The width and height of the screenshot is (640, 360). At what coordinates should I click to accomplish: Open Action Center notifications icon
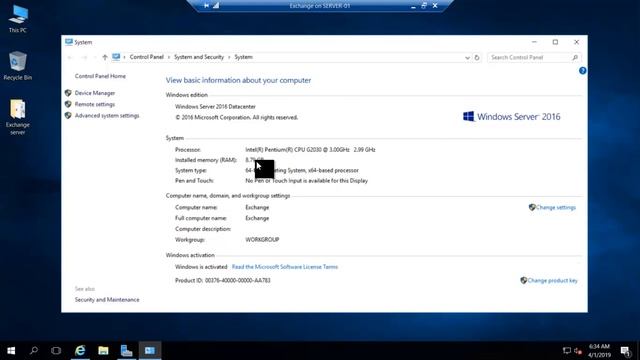click(625, 351)
